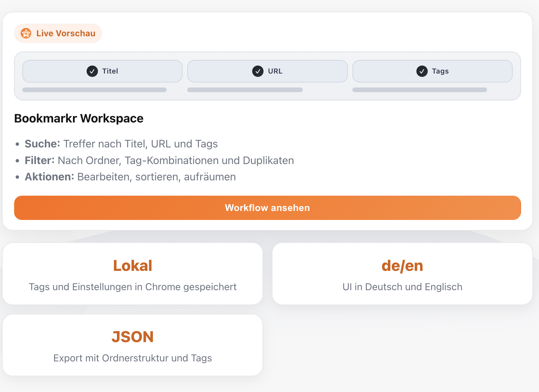Image resolution: width=539 pixels, height=392 pixels.
Task: Open the JSON export card
Action: pyautogui.click(x=133, y=345)
